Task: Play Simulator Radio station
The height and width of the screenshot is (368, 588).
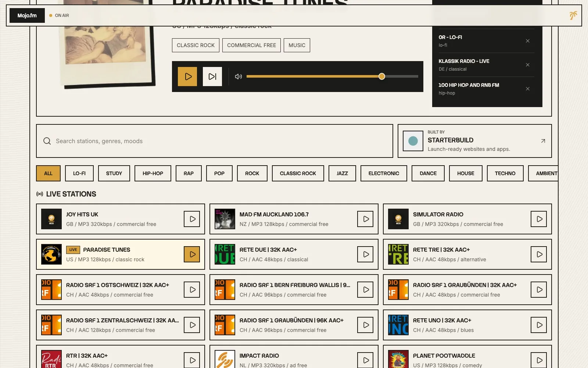Action: point(539,219)
